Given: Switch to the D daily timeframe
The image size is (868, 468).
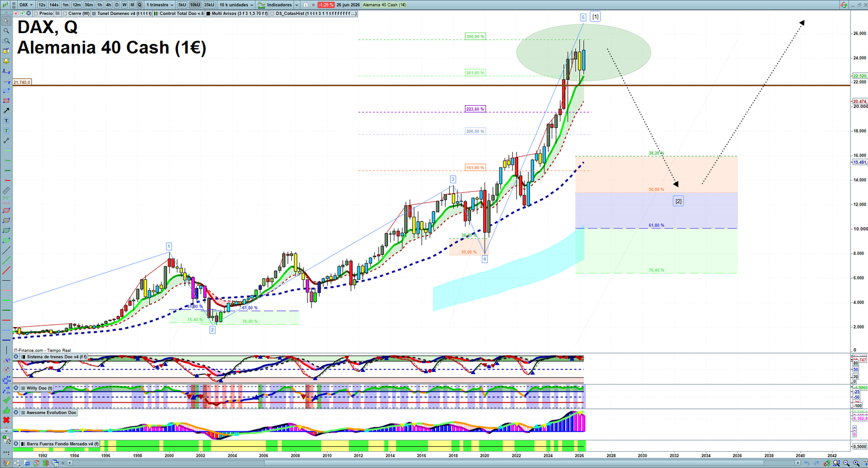Looking at the screenshot, I should 117,5.
